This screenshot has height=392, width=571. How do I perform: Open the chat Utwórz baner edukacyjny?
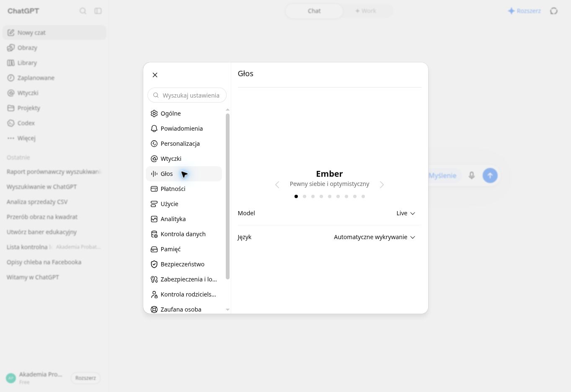point(54,232)
